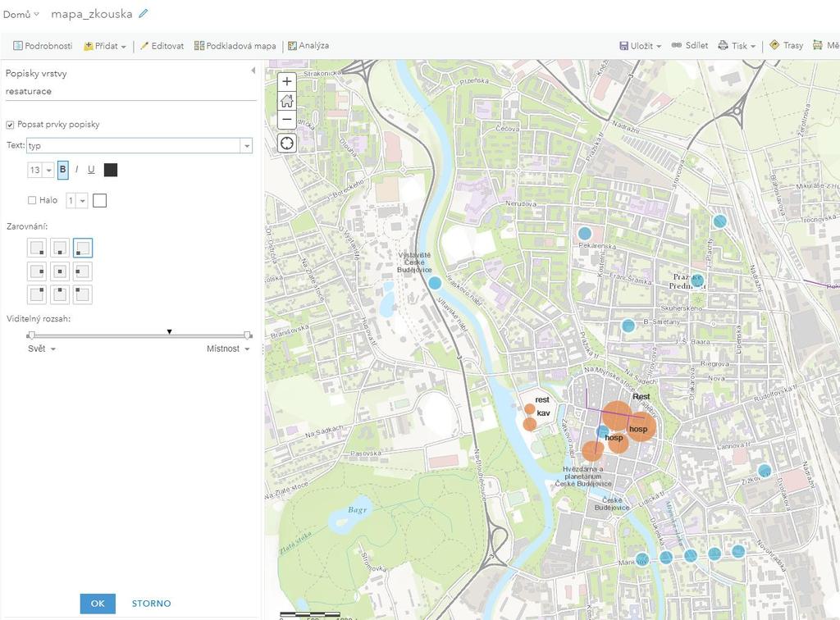Open the Tisk print menu
Screen dimensions: 840x620
737,46
